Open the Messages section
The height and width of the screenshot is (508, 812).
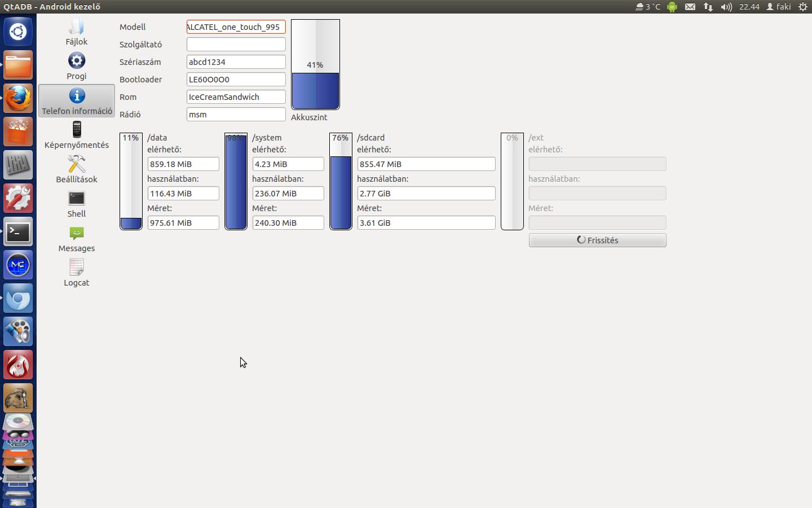(77, 239)
